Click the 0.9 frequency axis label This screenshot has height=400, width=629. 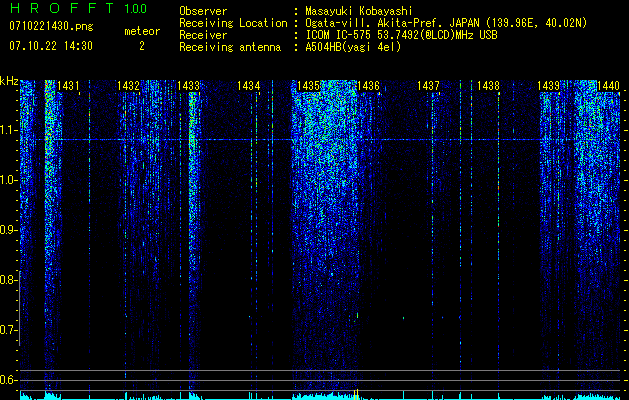click(8, 230)
